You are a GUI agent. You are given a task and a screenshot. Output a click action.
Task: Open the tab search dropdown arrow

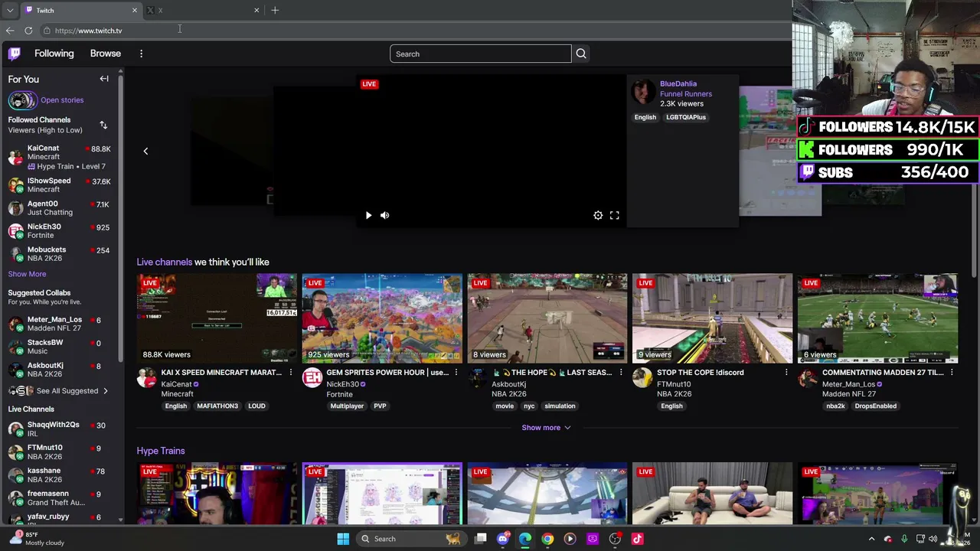pyautogui.click(x=10, y=10)
